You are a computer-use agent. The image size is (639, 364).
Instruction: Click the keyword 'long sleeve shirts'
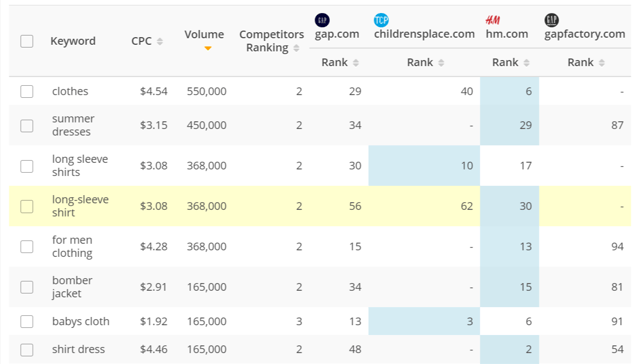[80, 165]
